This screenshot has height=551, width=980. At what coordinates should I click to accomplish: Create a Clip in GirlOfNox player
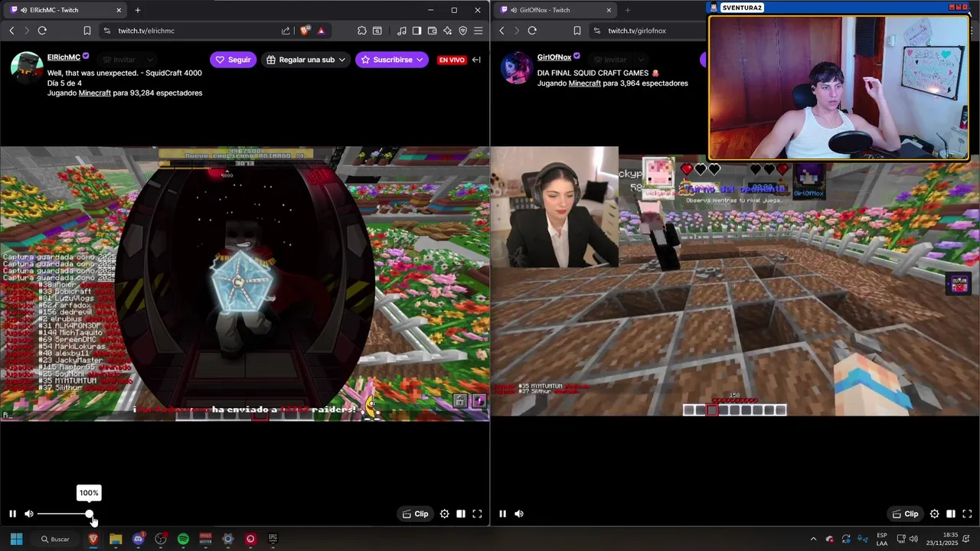906,514
